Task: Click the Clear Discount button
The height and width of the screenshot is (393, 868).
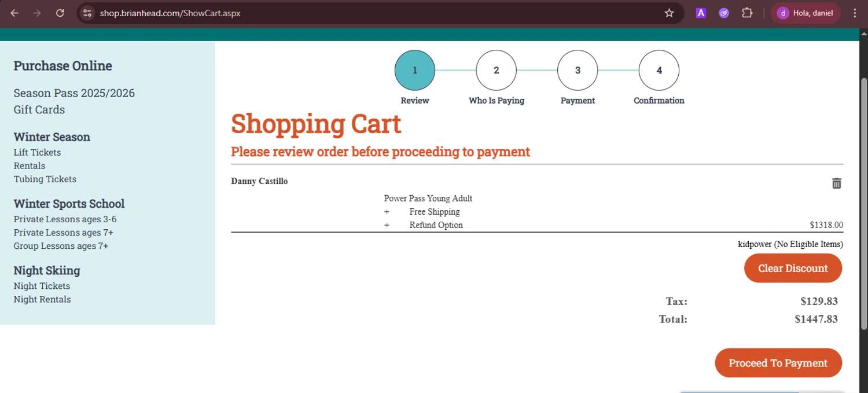Action: click(x=793, y=268)
